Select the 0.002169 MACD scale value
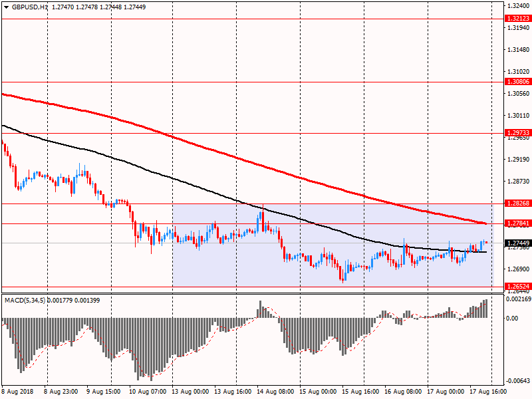Image resolution: width=532 pixels, height=399 pixels. (519, 299)
